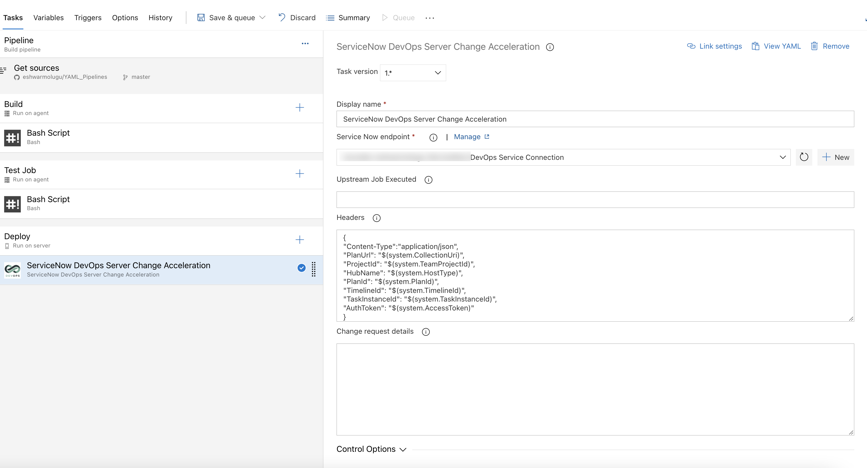Expand the Control Options section

click(x=372, y=449)
